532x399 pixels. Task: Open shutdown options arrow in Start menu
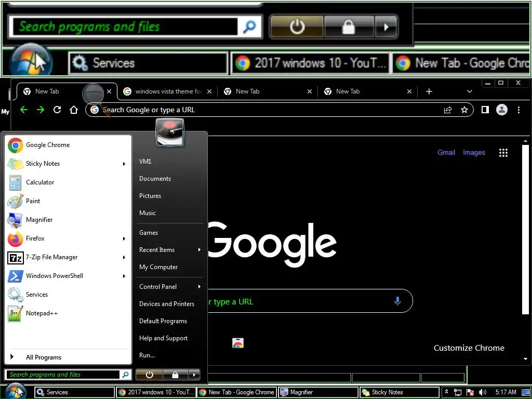194,375
